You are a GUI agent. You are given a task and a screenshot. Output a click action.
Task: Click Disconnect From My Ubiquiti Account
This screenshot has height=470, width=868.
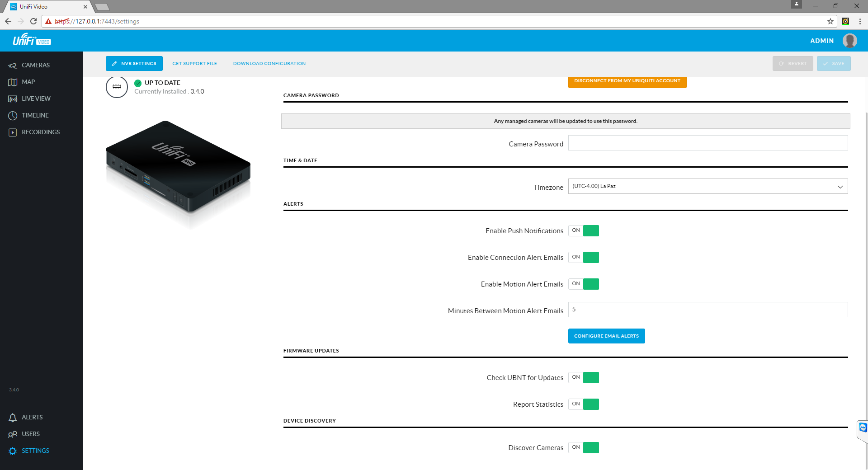point(627,82)
